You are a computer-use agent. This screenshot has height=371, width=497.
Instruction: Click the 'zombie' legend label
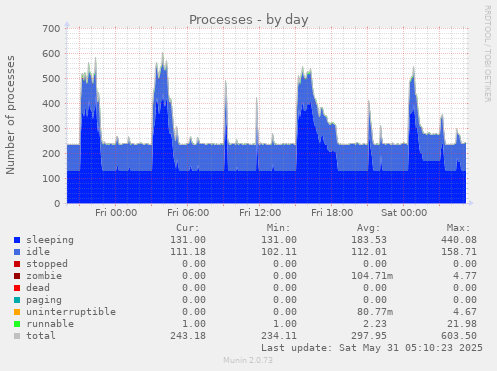click(44, 276)
